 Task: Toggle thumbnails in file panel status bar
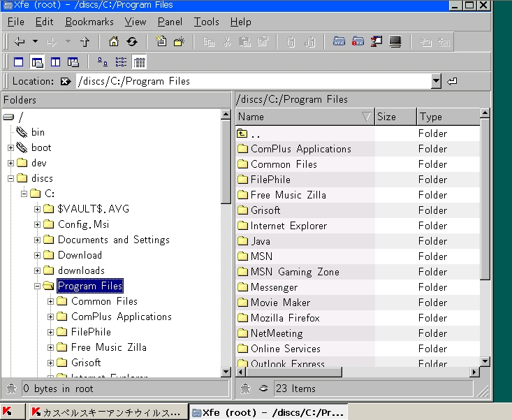tap(263, 389)
